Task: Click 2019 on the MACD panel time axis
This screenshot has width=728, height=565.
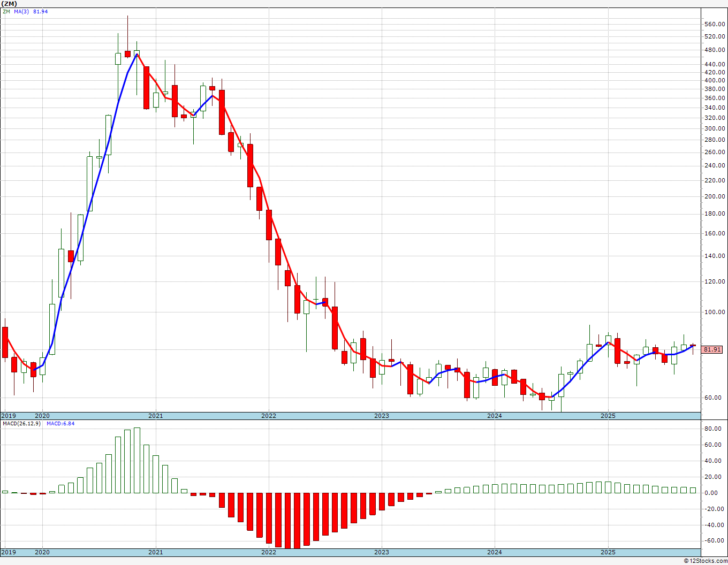Action: (9, 552)
